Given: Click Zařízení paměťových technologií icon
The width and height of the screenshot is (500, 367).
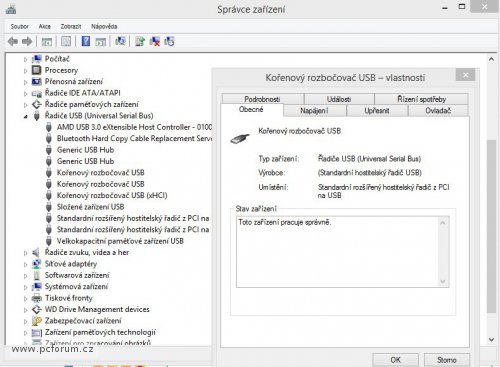Looking at the screenshot, I should [37, 332].
